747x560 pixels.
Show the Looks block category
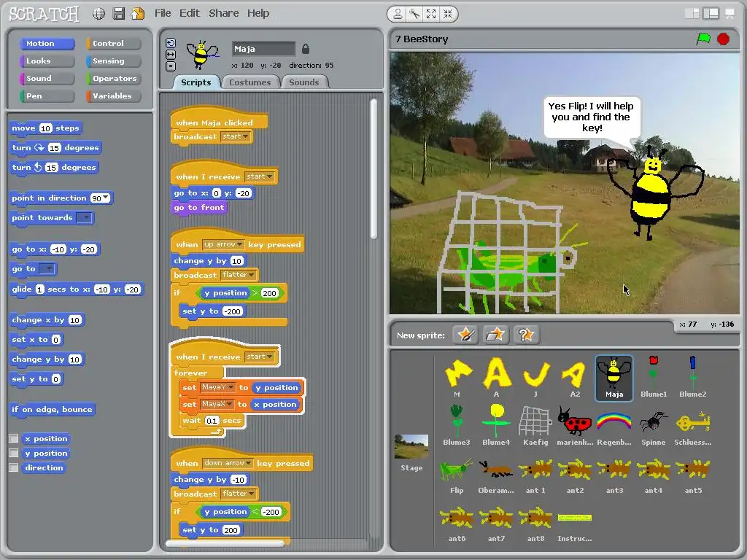pyautogui.click(x=47, y=61)
